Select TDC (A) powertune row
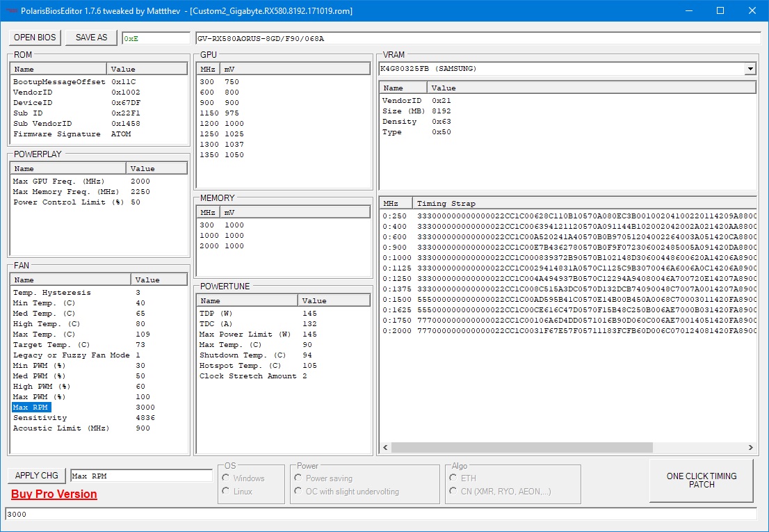769x532 pixels. point(283,323)
